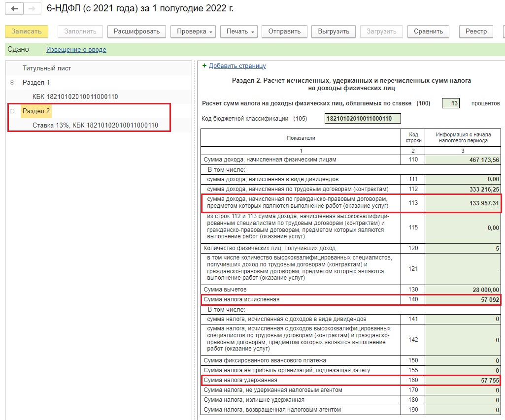
Task: Select Ставка 13%, КБК tree item
Action: [x=95, y=125]
